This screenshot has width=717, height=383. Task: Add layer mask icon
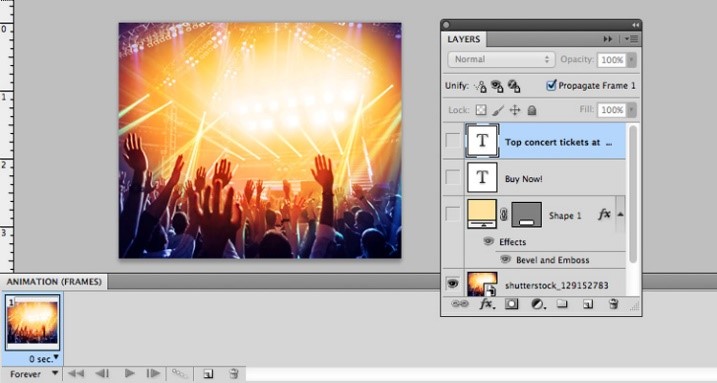click(512, 304)
